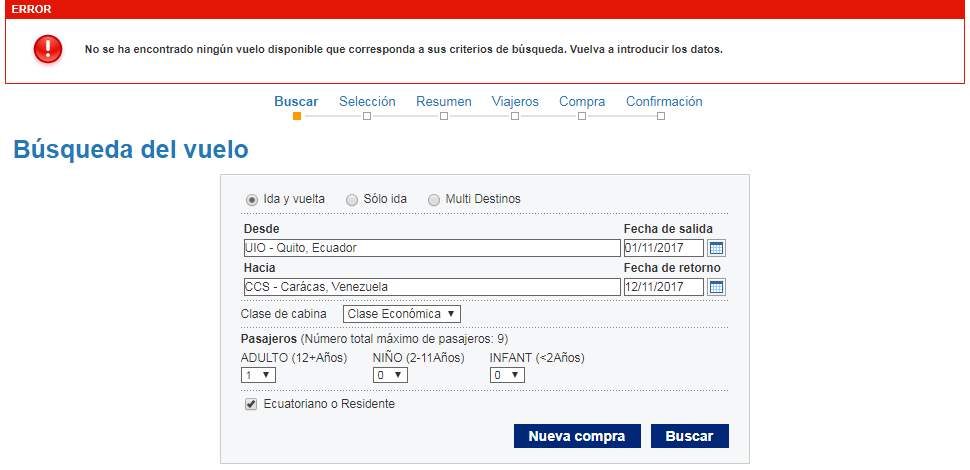Click the Nueva compra button
Viewport: 970px width, 470px height.
click(577, 436)
